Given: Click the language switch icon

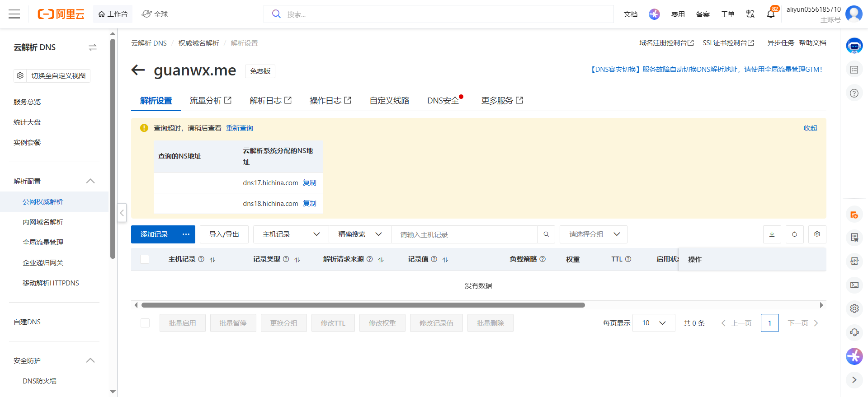Looking at the screenshot, I should point(750,14).
